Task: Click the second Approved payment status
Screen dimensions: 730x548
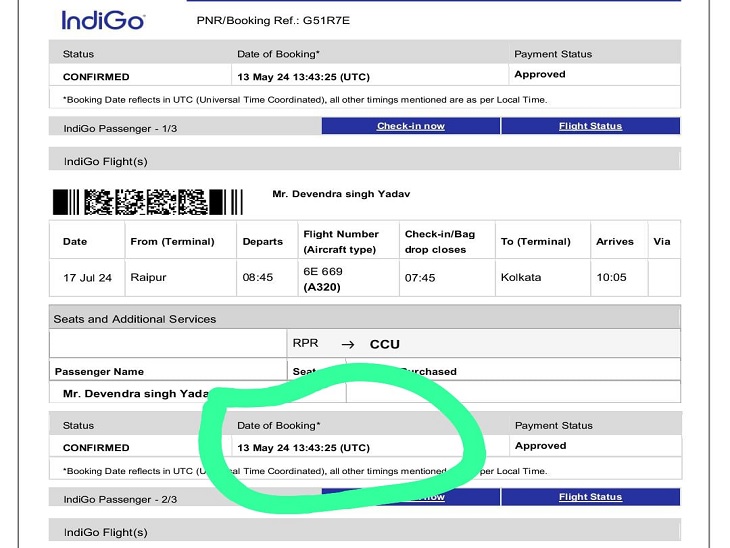Action: [x=541, y=446]
